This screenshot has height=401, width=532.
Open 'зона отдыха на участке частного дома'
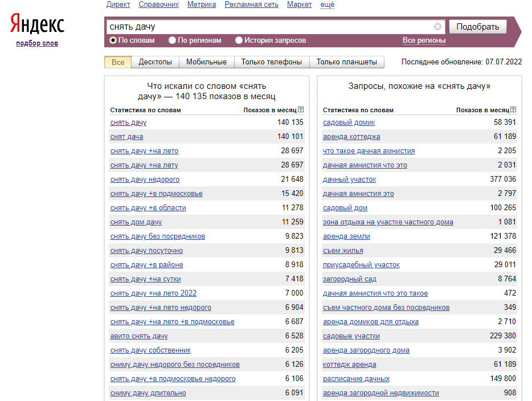click(x=388, y=222)
